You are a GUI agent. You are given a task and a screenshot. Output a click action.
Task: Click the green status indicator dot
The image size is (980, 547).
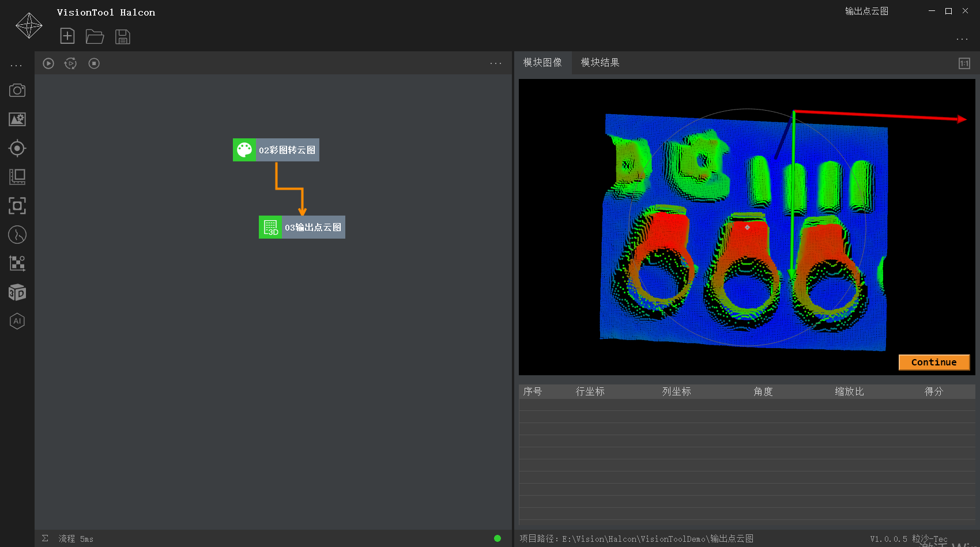pyautogui.click(x=497, y=538)
